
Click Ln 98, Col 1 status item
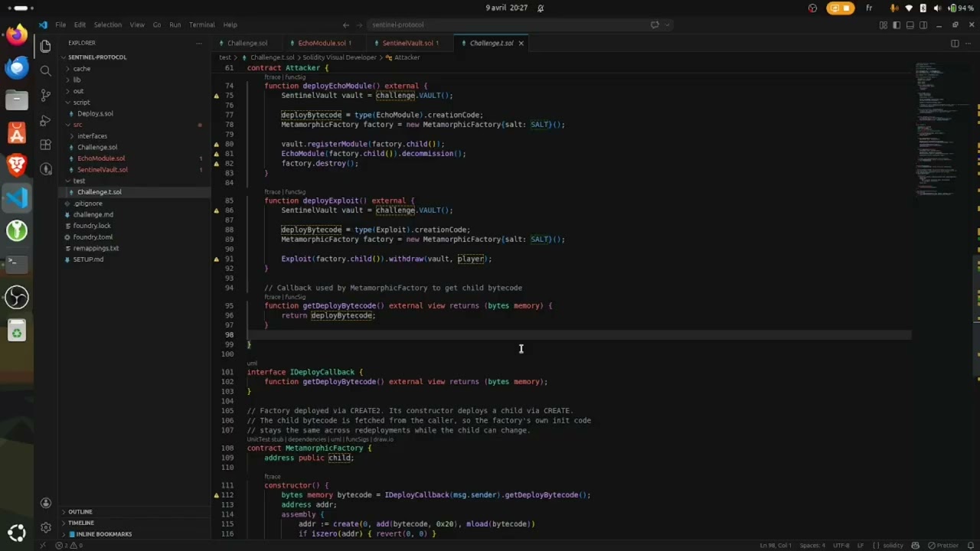coord(776,546)
